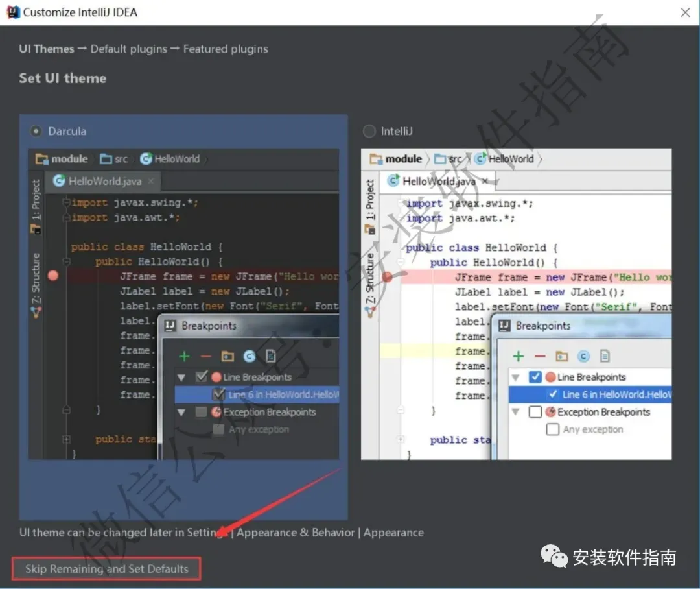This screenshot has width=700, height=589.
Task: Click class C icon in IntelliJ Breakpoints toolbar
Action: [583, 356]
